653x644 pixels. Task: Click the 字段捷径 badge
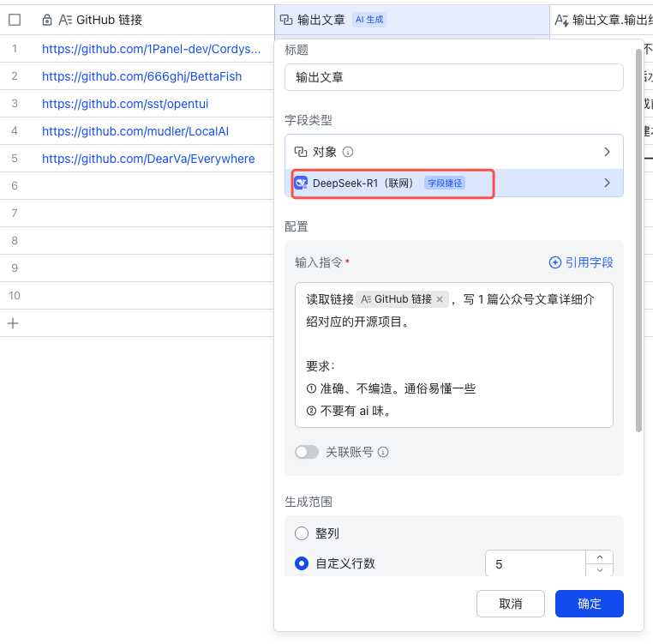point(445,183)
